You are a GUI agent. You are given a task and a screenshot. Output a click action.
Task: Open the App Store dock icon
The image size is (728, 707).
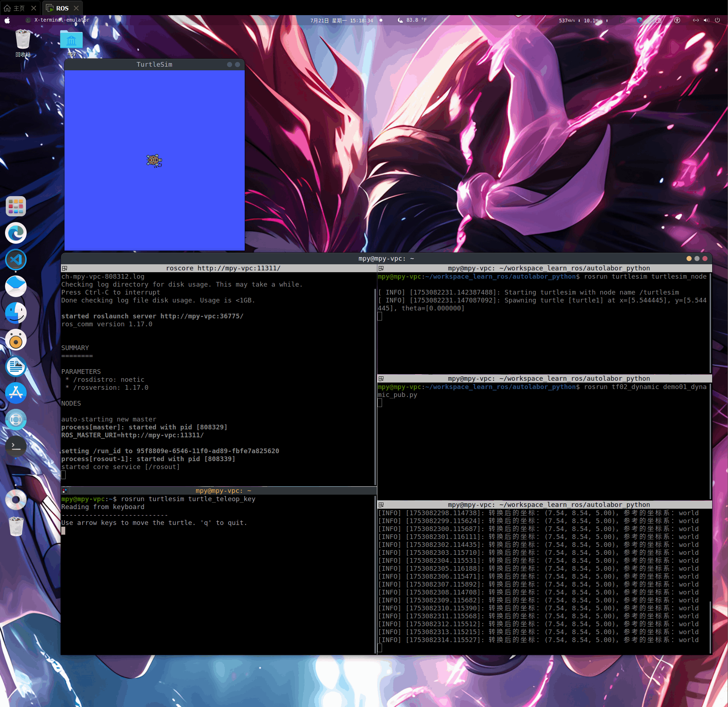click(15, 393)
